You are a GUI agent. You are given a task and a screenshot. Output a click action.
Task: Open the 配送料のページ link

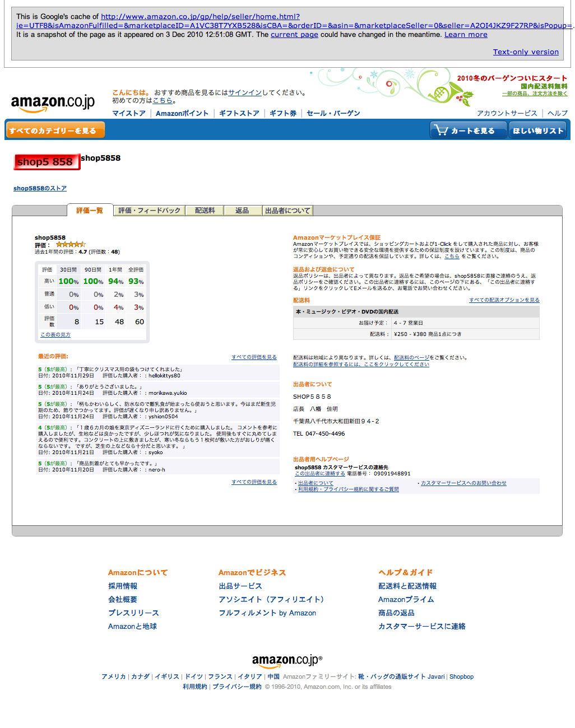click(x=412, y=357)
